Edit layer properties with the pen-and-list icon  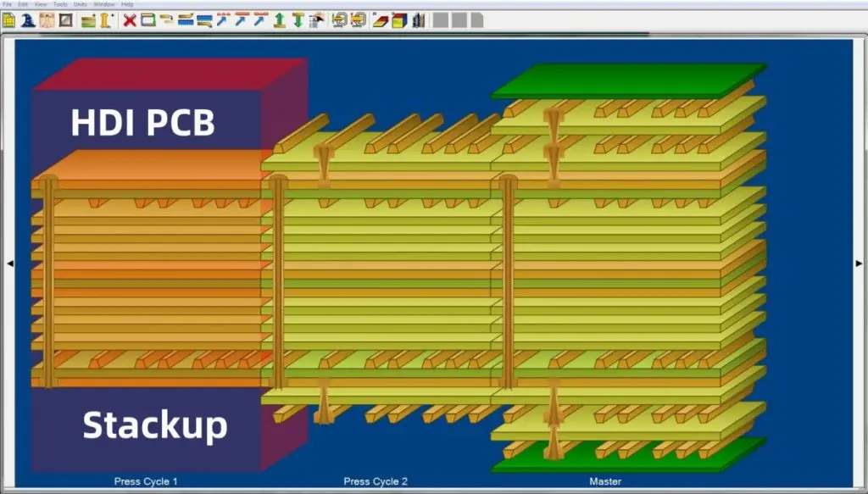(x=319, y=19)
